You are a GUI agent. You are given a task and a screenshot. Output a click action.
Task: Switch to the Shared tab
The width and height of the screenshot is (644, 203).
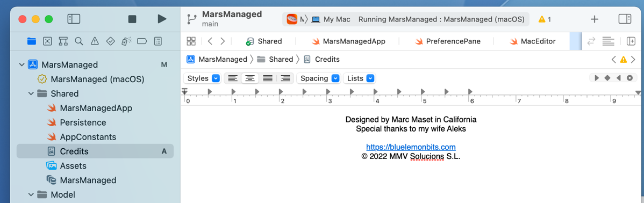(x=264, y=41)
